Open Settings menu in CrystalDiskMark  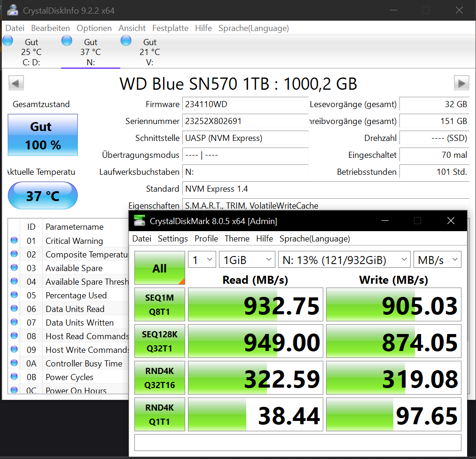(173, 239)
